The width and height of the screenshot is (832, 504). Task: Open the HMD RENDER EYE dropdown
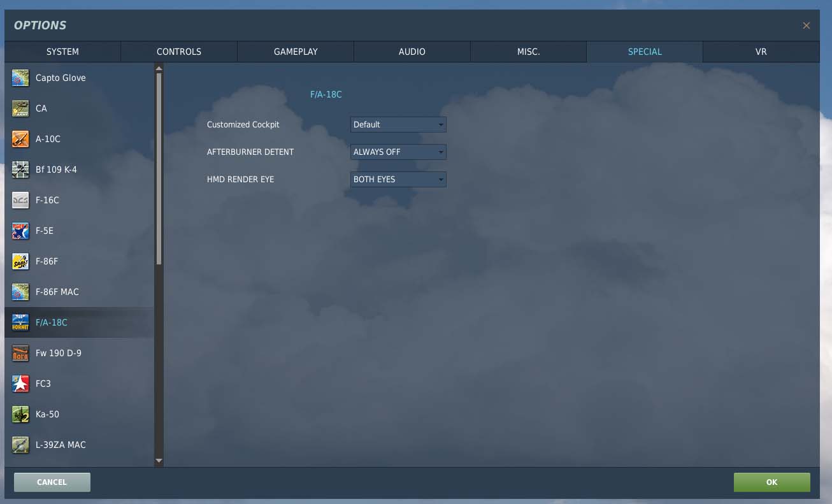click(398, 179)
